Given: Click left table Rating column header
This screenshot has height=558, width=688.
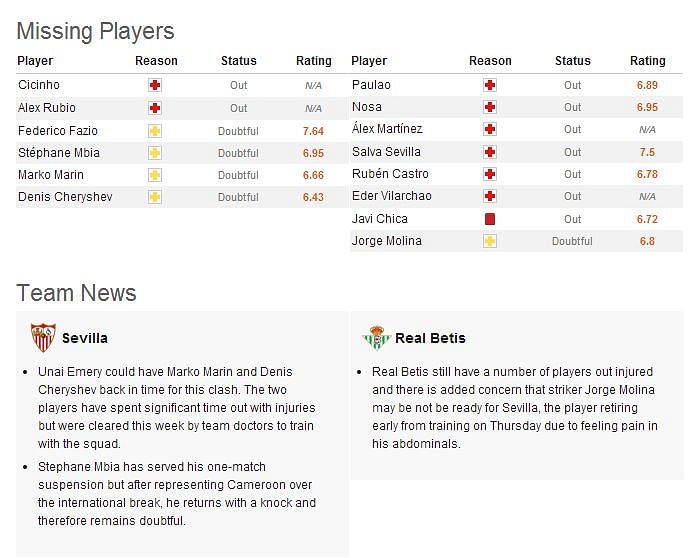Looking at the screenshot, I should 314,61.
